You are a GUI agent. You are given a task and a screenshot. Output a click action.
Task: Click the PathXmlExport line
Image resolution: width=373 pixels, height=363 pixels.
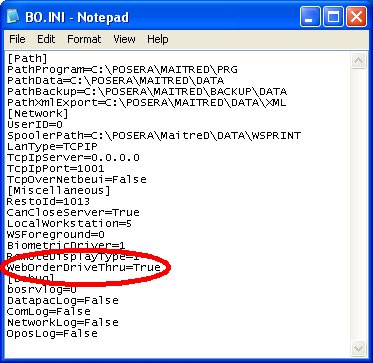147,103
